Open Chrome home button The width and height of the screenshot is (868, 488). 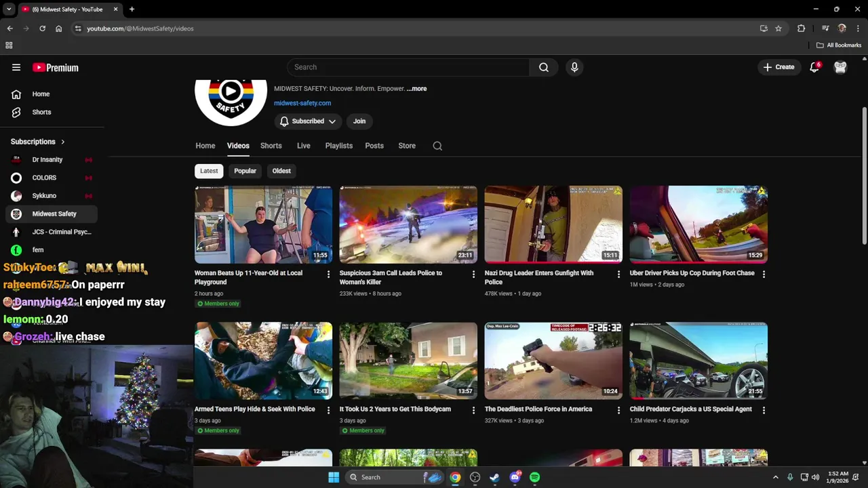point(59,28)
